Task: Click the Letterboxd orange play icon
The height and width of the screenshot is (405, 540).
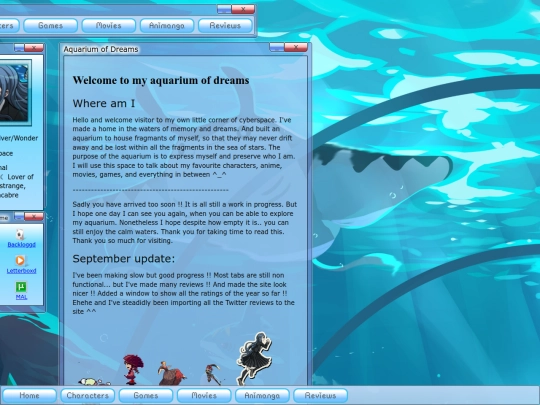Action: point(20,260)
